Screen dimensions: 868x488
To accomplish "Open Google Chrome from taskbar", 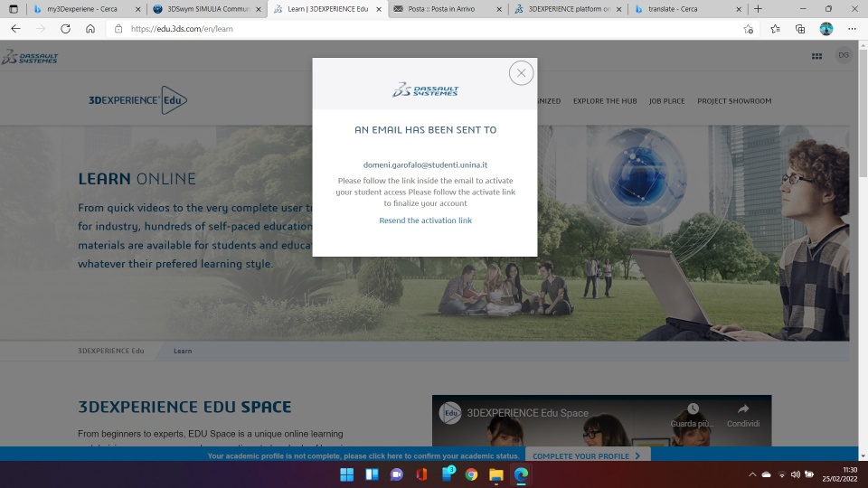I will point(472,474).
